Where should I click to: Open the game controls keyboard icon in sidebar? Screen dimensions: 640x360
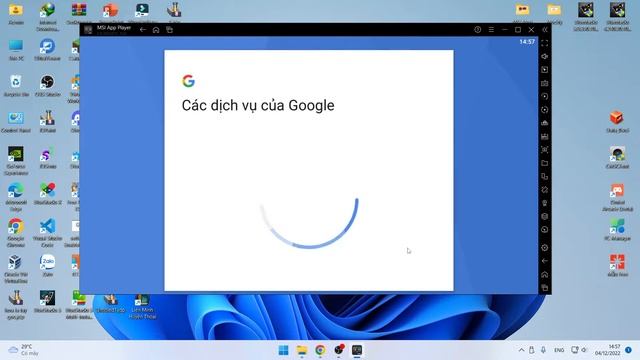(x=544, y=83)
